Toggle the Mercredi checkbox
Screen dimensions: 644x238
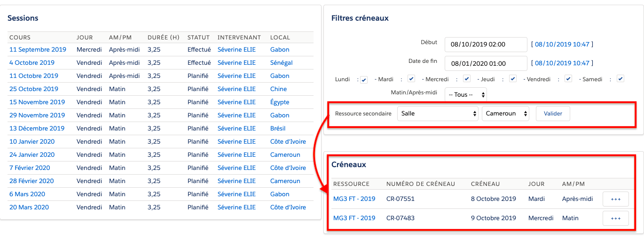pyautogui.click(x=466, y=79)
